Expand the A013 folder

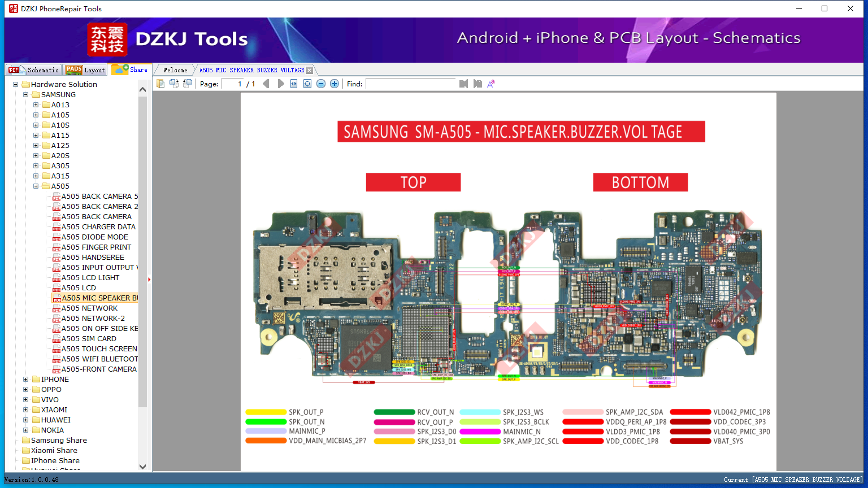(x=36, y=105)
